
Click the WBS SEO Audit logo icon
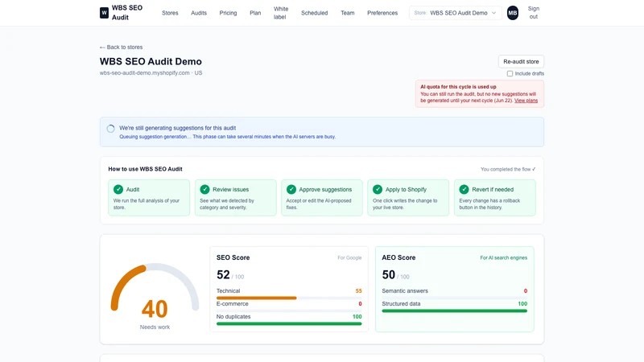pyautogui.click(x=104, y=13)
